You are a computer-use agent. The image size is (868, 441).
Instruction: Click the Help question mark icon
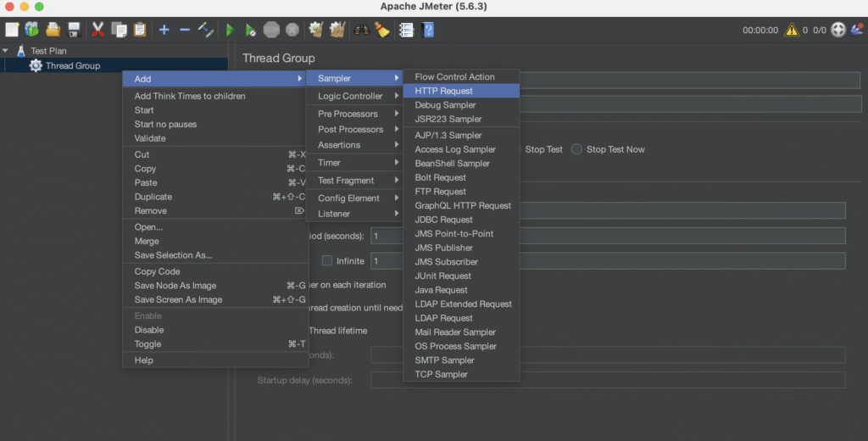[428, 30]
